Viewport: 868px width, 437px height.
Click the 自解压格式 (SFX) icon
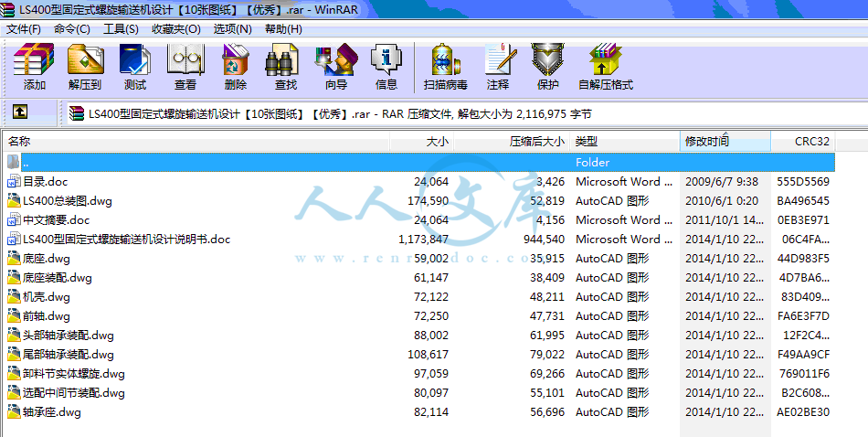tap(606, 59)
